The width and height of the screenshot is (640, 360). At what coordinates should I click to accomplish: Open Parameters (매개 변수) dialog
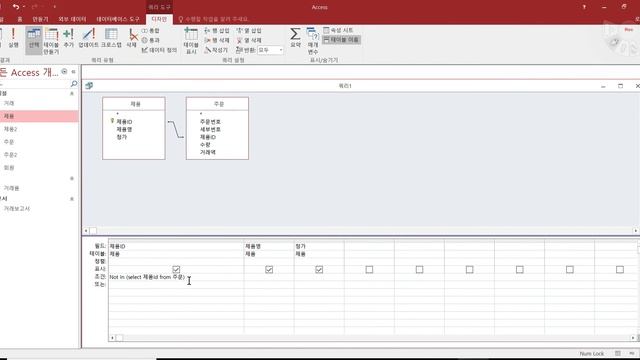tap(313, 41)
